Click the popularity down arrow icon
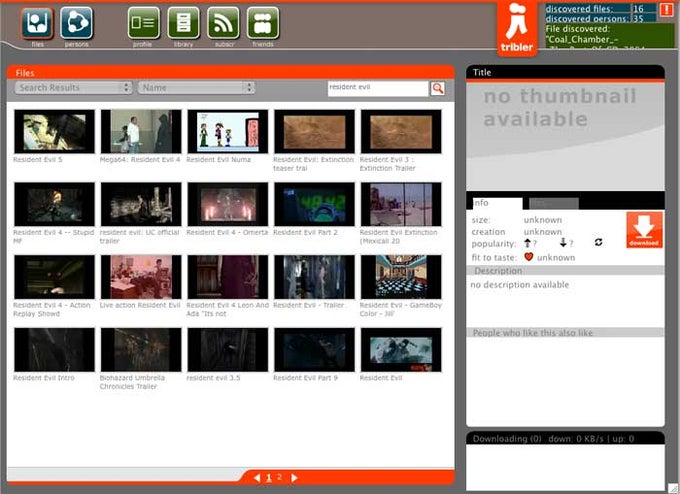 [563, 242]
